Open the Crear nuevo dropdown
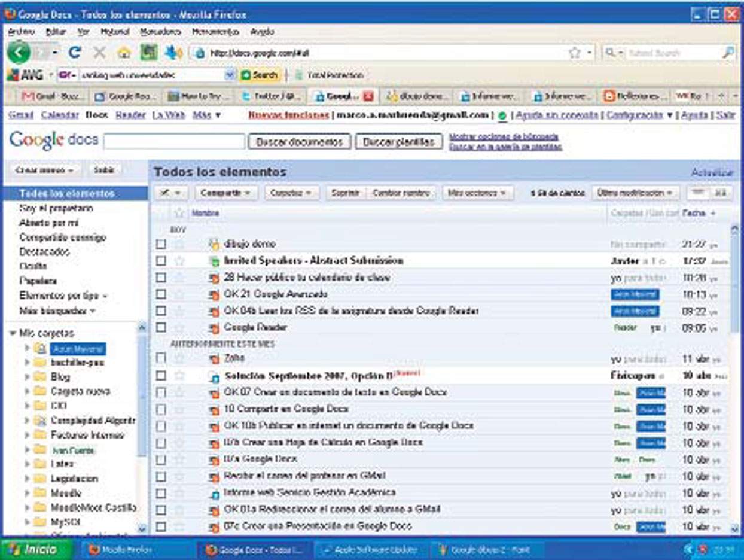The width and height of the screenshot is (744, 560). pyautogui.click(x=44, y=171)
